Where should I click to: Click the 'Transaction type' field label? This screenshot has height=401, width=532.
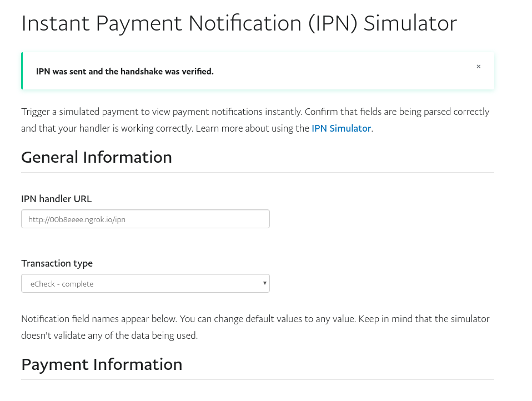coord(57,263)
